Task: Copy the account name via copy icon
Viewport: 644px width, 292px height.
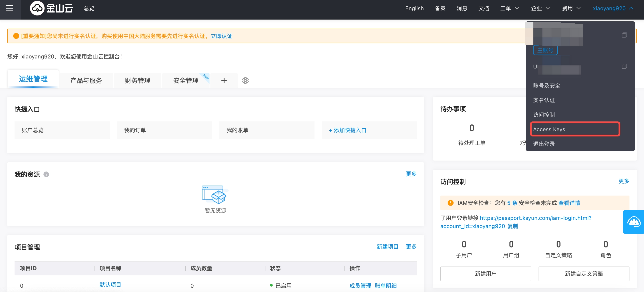Action: click(x=624, y=35)
